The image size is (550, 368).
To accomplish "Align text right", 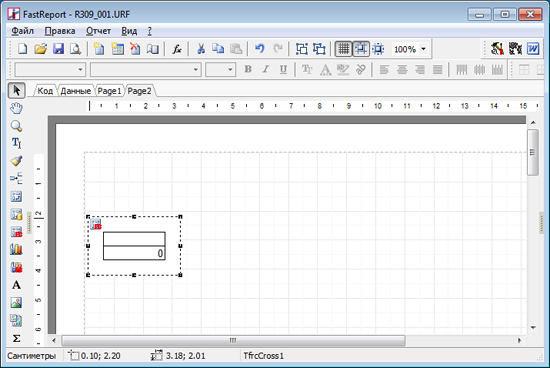I will click(x=420, y=69).
